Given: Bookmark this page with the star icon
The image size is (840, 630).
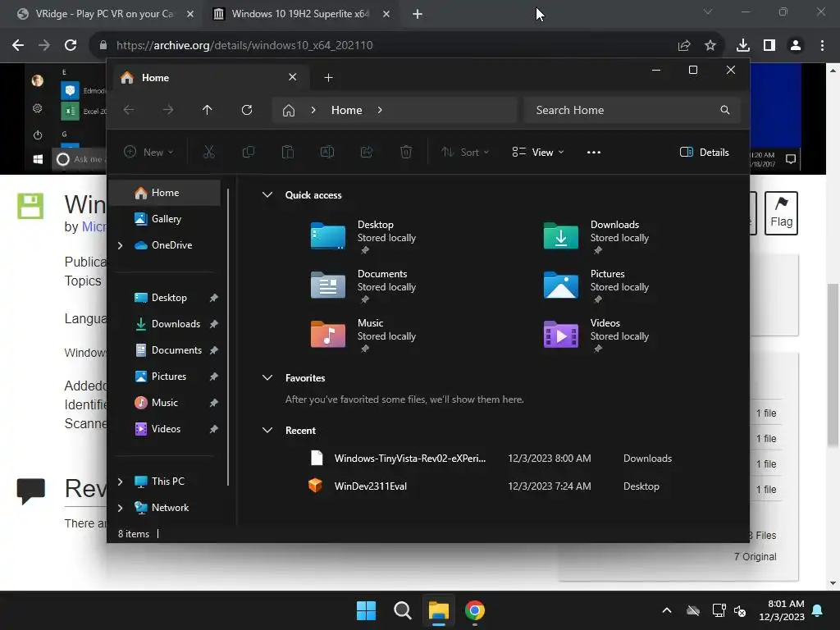Looking at the screenshot, I should tap(710, 46).
